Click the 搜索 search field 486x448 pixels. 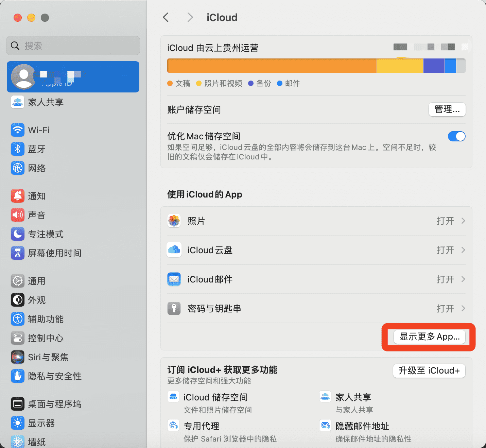coord(73,46)
